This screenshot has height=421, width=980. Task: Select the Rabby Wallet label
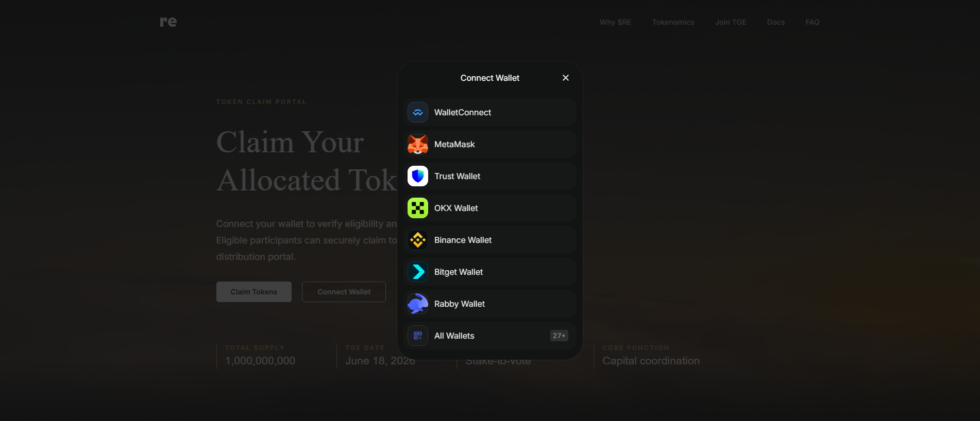coord(460,304)
